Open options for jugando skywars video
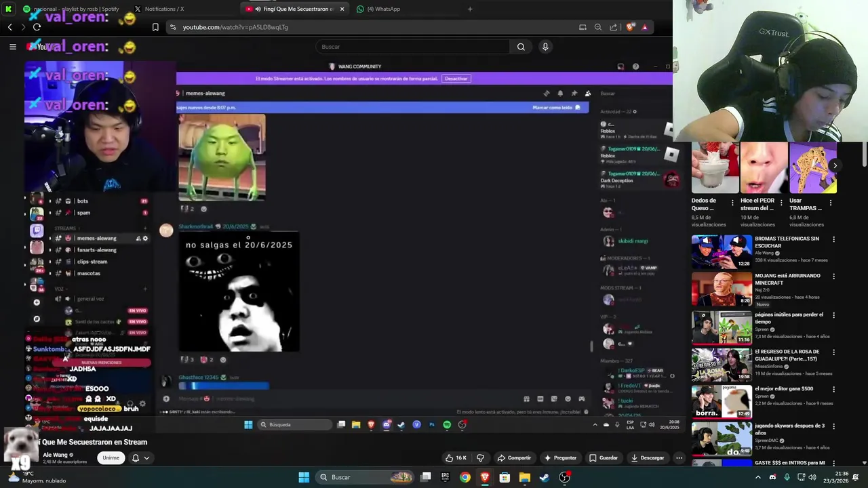 (833, 426)
